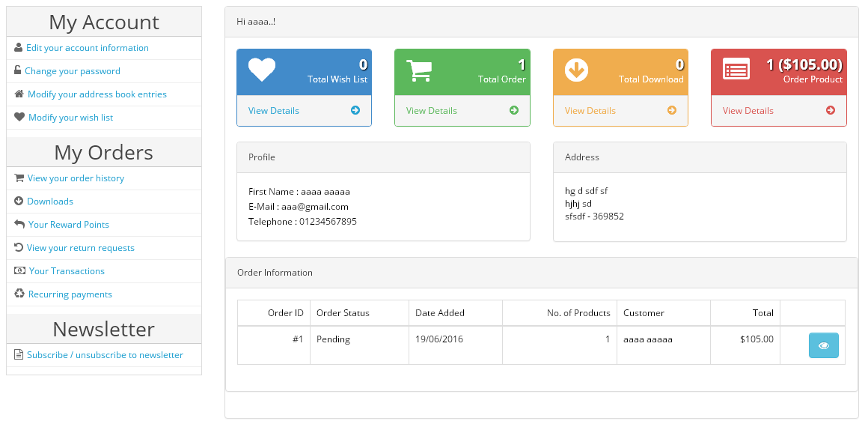Viewport: 868px width, 430px height.
Task: Click the download arrow icon on Total Download card
Action: point(576,70)
